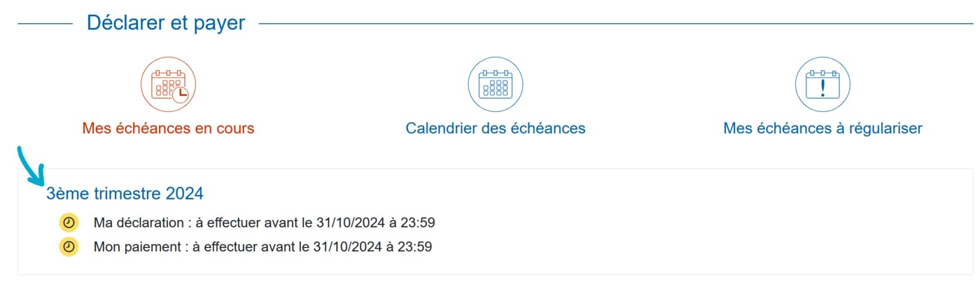Click the blue curved arrow pointer

click(29, 166)
